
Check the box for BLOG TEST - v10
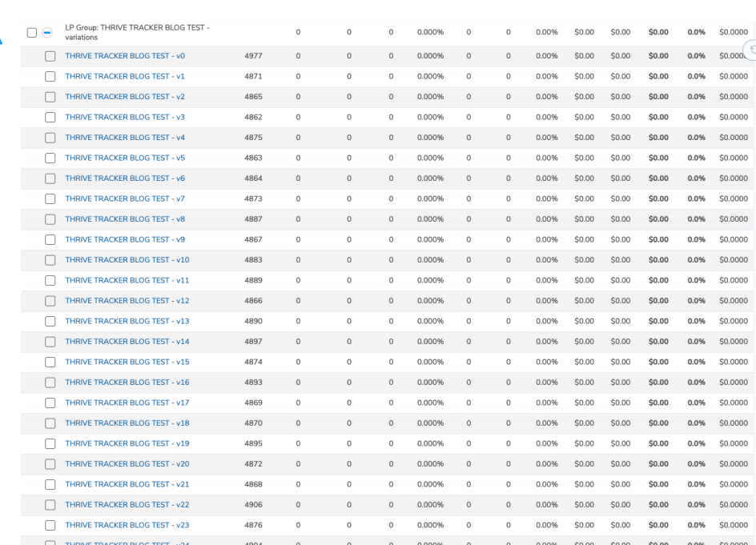click(50, 260)
